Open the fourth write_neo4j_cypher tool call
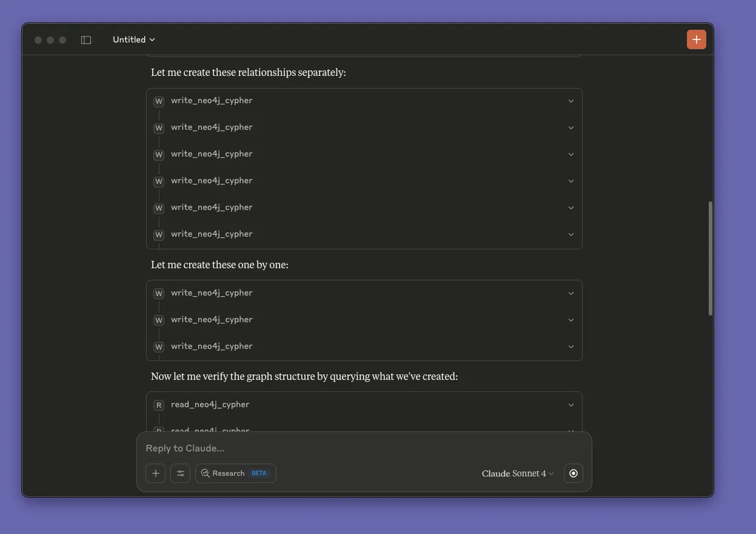This screenshot has height=534, width=756. coord(212,181)
